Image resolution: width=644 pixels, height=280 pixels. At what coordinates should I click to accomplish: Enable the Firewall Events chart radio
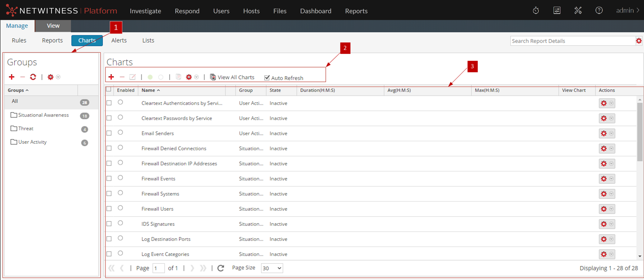point(120,178)
